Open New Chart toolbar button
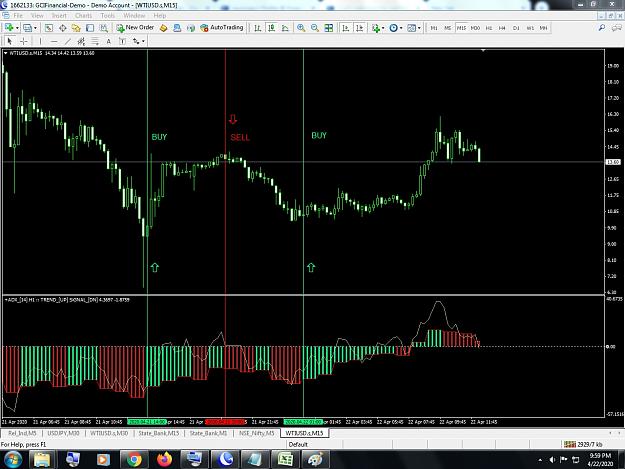 (x=9, y=28)
